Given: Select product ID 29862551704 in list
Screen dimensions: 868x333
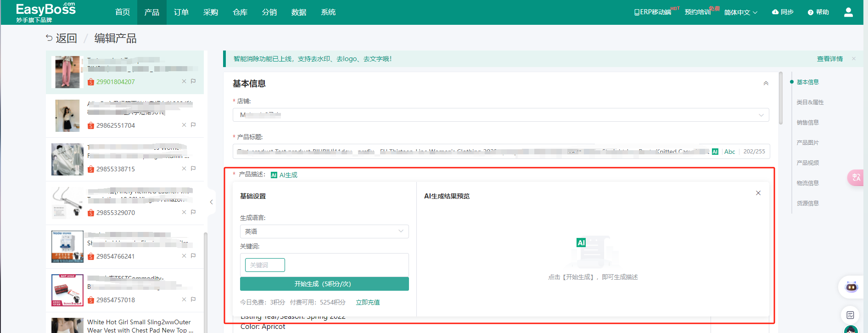Looking at the screenshot, I should coord(116,125).
